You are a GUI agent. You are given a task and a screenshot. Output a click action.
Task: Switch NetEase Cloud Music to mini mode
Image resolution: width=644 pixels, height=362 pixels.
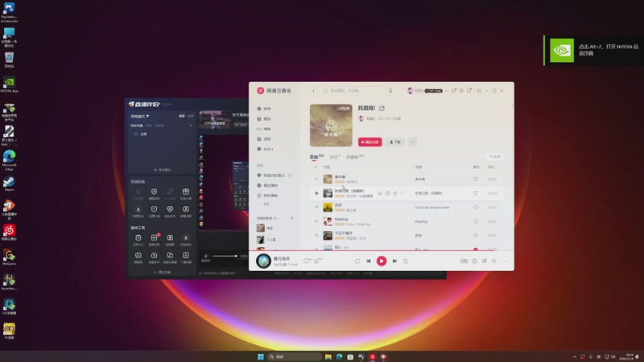(479, 91)
